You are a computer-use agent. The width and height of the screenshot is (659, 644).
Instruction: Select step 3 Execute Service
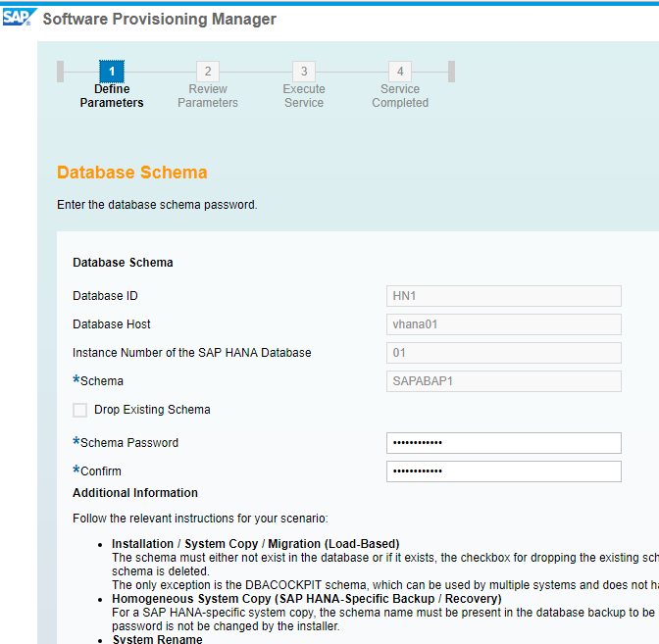point(304,72)
